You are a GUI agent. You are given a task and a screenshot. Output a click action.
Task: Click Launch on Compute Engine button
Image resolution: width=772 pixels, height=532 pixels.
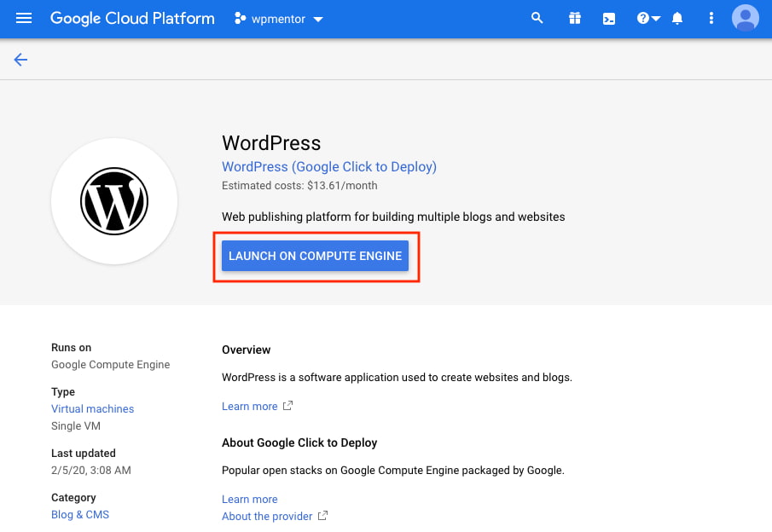click(x=315, y=256)
